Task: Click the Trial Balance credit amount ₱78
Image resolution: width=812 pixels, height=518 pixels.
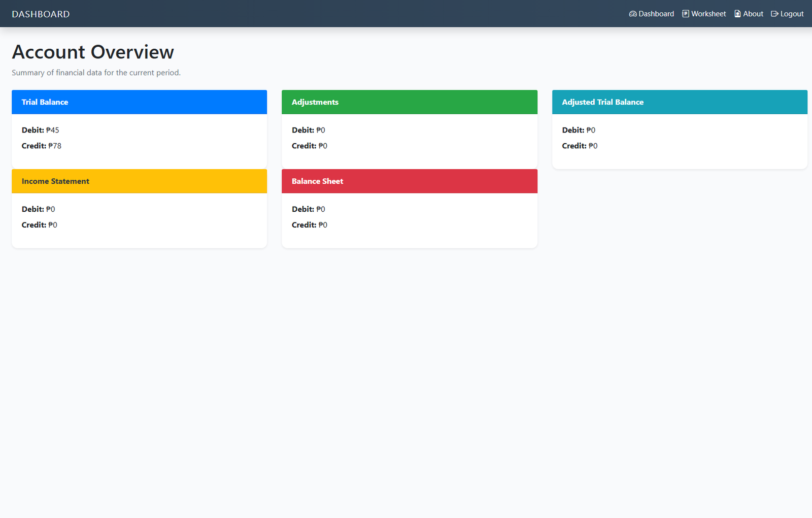Action: click(x=55, y=146)
